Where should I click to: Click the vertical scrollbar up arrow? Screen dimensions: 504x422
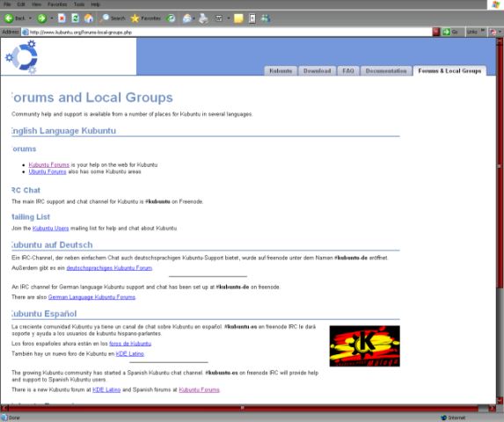tap(500, 41)
